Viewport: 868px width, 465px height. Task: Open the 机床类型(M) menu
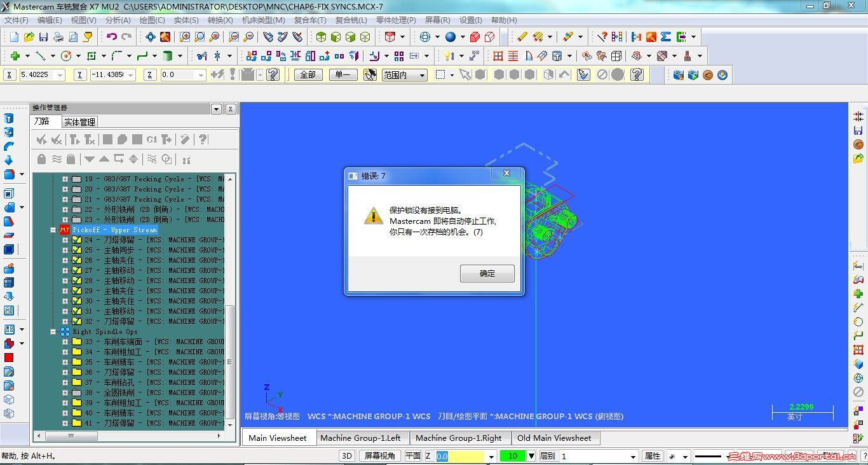264,20
